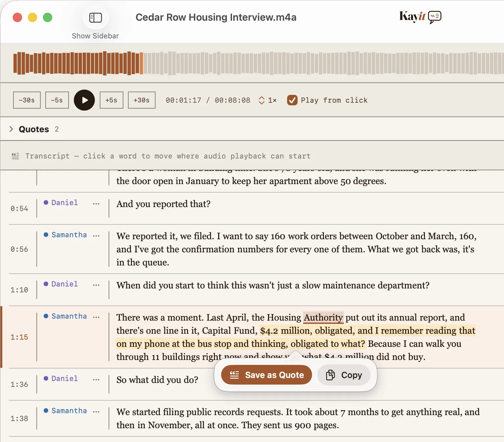The image size is (504, 442).
Task: Expand the Quotes section chevron
Action: (x=11, y=129)
